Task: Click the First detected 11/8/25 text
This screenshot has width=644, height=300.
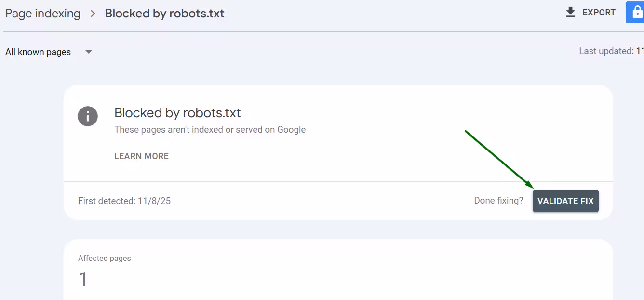Action: [x=124, y=201]
